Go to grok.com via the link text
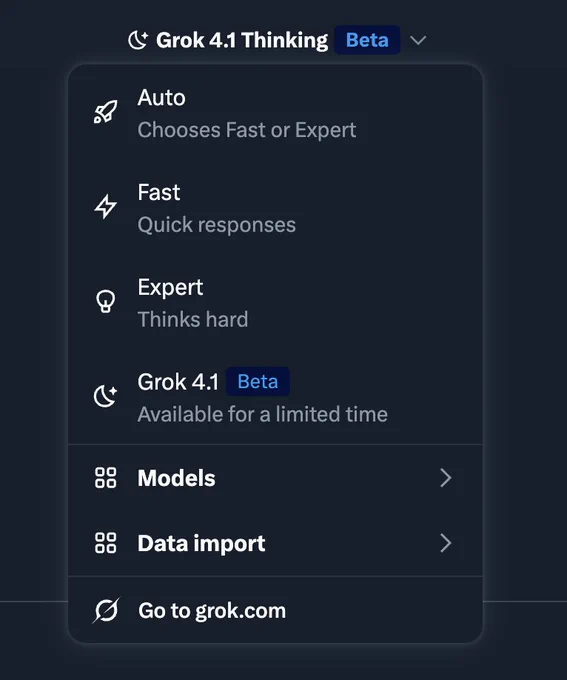Viewport: 567px width, 680px height. coord(212,611)
